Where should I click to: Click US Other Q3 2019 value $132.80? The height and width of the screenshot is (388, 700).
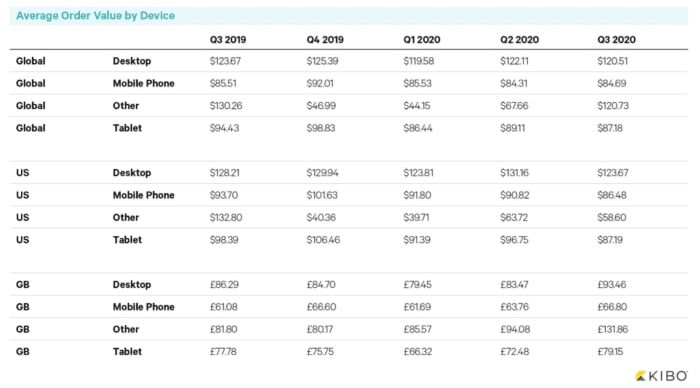tap(226, 217)
